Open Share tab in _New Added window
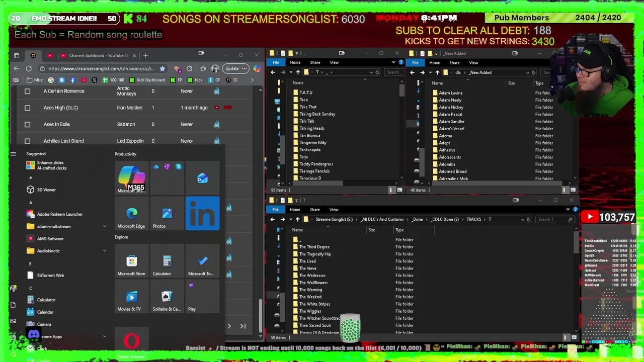Viewport: 644px width, 362px height. coord(454,63)
